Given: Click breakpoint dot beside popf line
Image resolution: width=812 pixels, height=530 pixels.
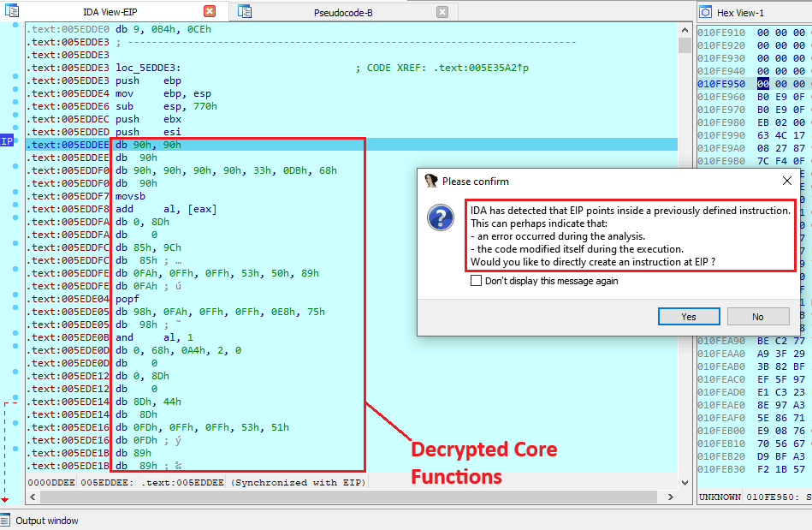Looking at the screenshot, I should point(15,295).
